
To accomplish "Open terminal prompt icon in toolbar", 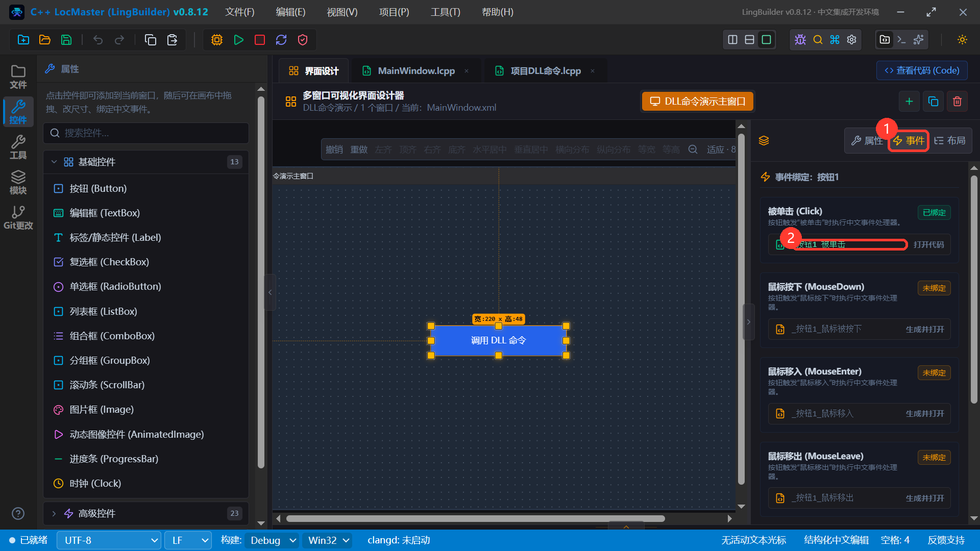I will (902, 40).
